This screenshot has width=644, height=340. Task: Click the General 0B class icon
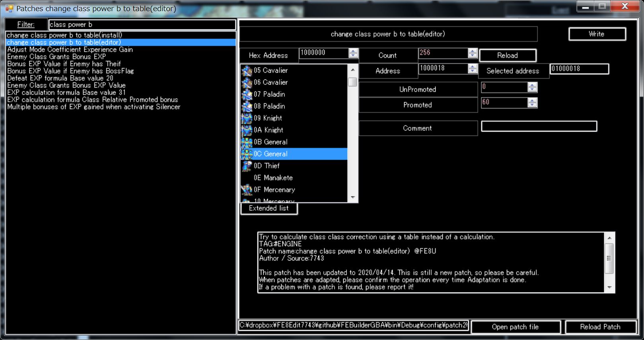pos(247,142)
